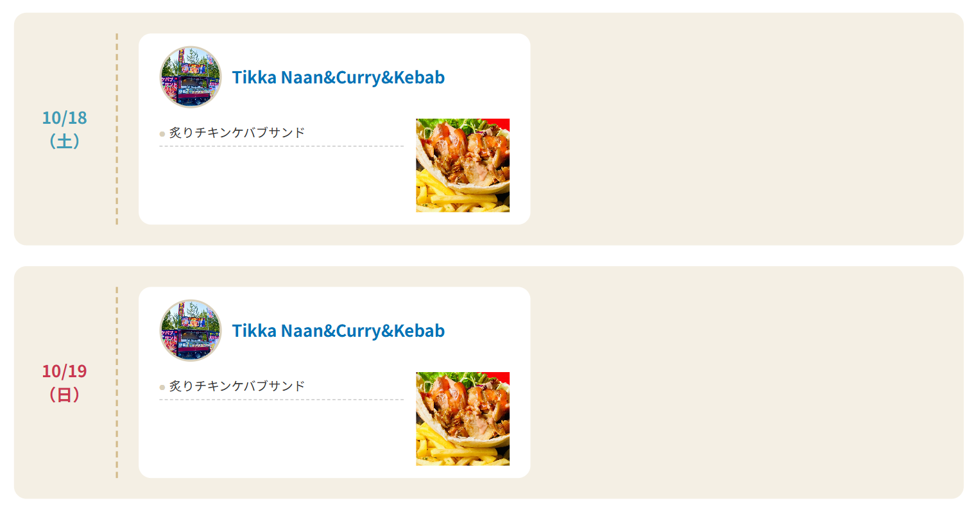Click the red （日） Sunday label
Screen dimensions: 980x510
click(64, 395)
